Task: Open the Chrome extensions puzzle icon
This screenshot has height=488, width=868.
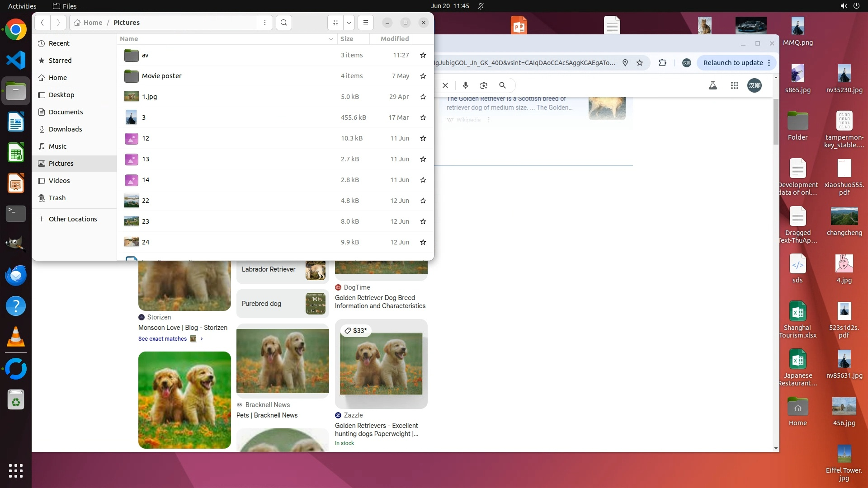Action: click(x=662, y=63)
